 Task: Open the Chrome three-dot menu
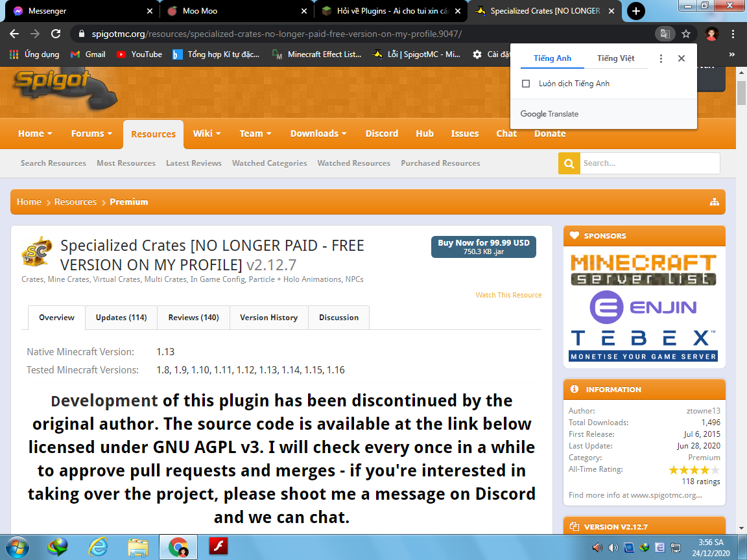pyautogui.click(x=733, y=34)
